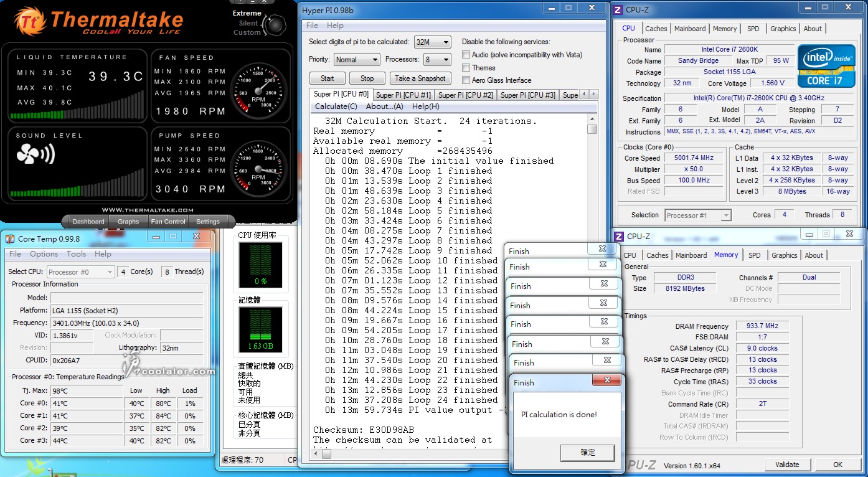Toggle Aero Glass Interface checkbox
The width and height of the screenshot is (868, 477).
(x=466, y=80)
